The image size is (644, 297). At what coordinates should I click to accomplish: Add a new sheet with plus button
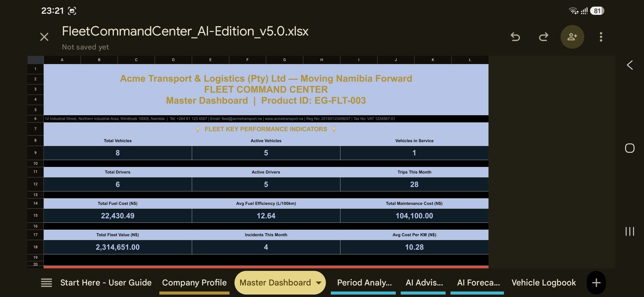pyautogui.click(x=596, y=283)
